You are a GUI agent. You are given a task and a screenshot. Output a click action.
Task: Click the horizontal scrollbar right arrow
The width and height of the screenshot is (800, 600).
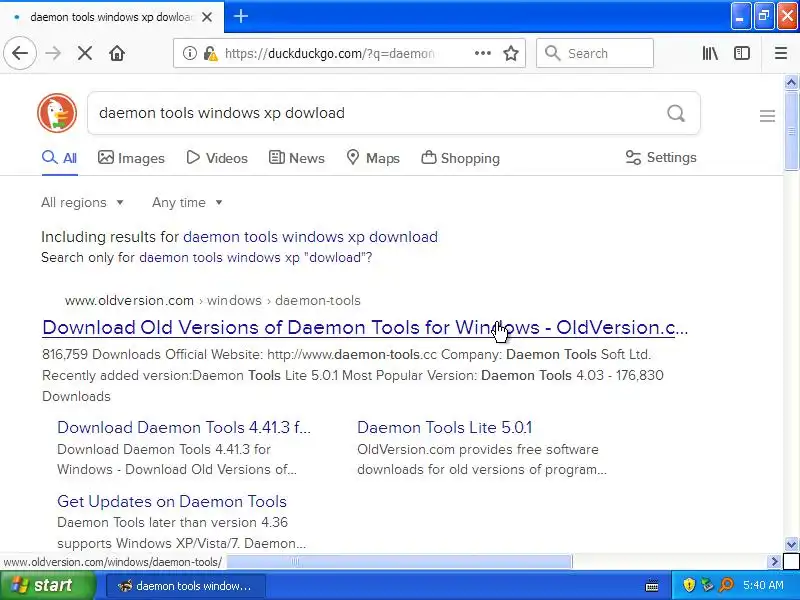click(774, 562)
